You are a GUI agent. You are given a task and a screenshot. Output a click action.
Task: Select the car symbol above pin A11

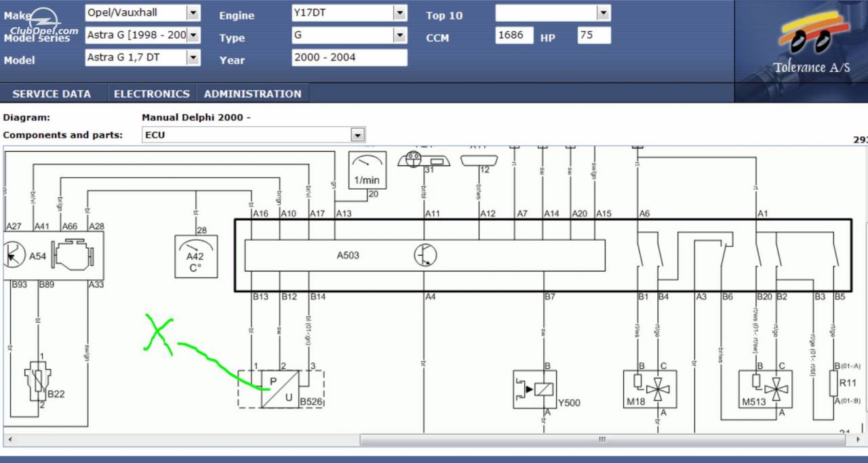425,160
